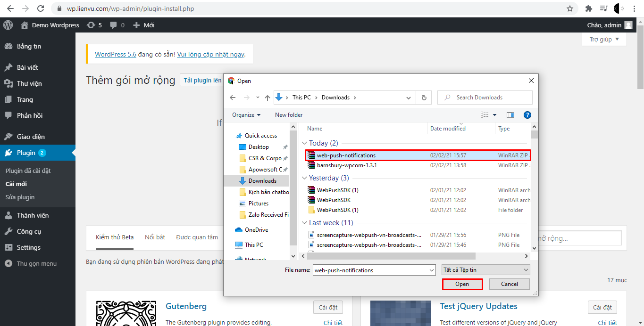Click the Tải plugin lên button
The width and height of the screenshot is (644, 326).
pyautogui.click(x=202, y=80)
